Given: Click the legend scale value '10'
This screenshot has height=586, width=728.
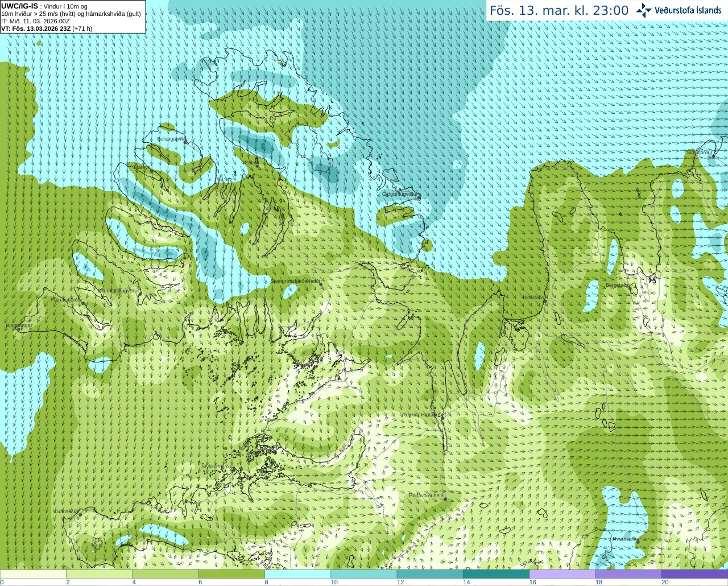Looking at the screenshot, I should pyautogui.click(x=334, y=582).
